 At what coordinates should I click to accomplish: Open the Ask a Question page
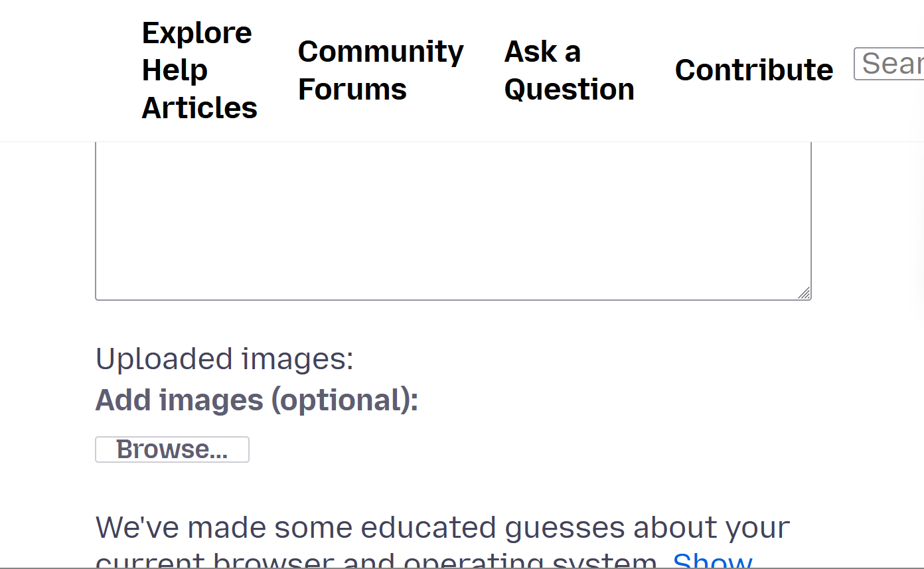(569, 70)
